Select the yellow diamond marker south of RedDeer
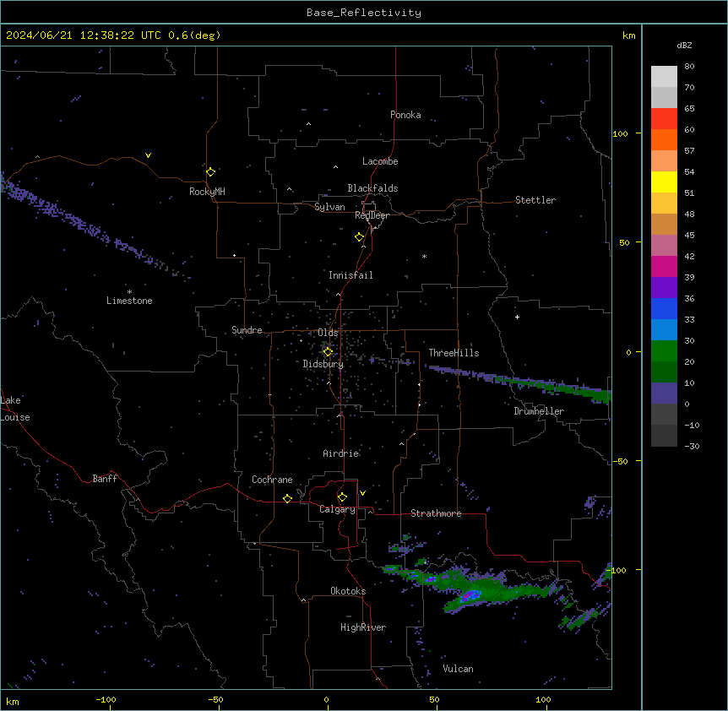The image size is (728, 711). pos(359,237)
